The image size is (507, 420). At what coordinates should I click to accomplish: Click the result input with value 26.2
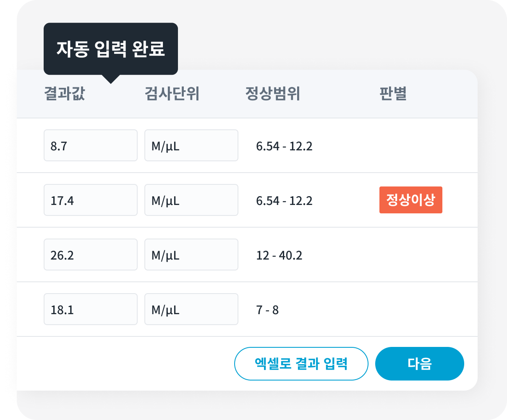[x=90, y=255]
